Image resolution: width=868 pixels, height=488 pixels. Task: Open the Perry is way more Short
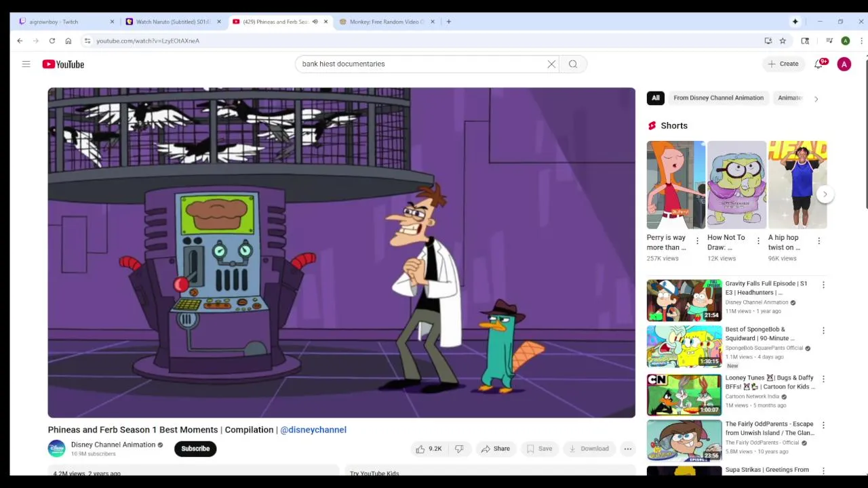pos(675,185)
